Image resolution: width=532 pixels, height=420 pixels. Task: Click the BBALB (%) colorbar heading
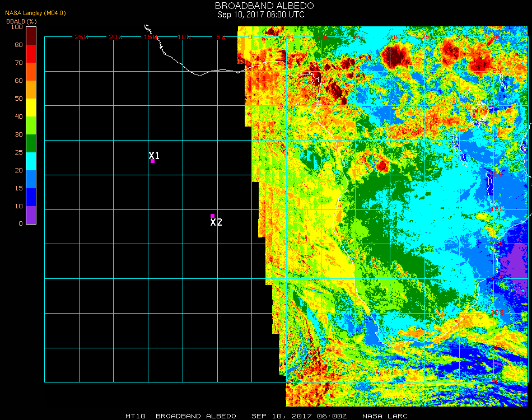[x=21, y=21]
